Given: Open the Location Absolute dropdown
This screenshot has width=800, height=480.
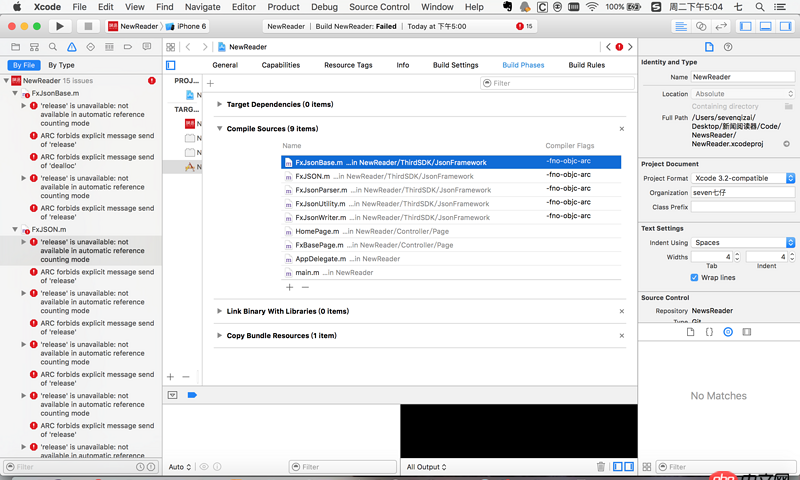Looking at the screenshot, I should click(743, 94).
